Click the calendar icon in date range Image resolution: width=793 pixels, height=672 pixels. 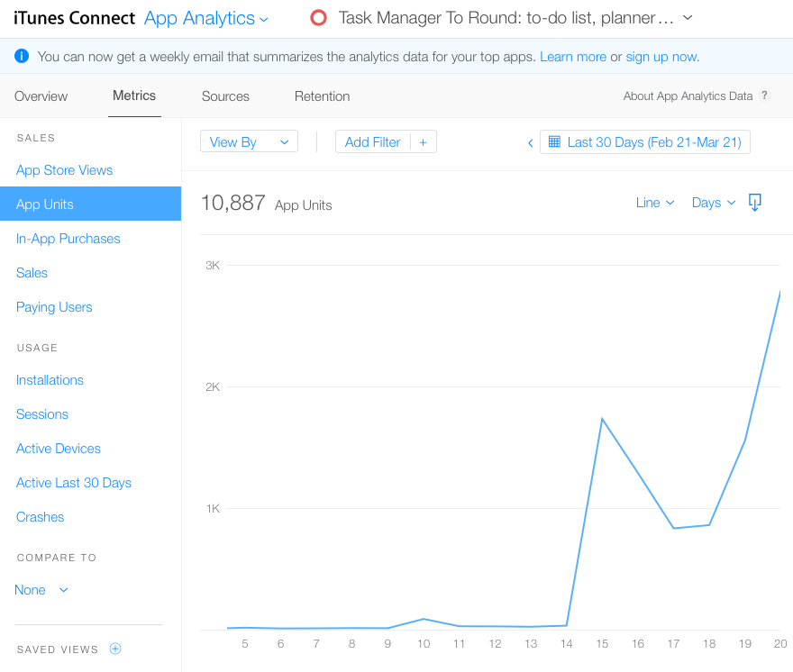point(554,141)
